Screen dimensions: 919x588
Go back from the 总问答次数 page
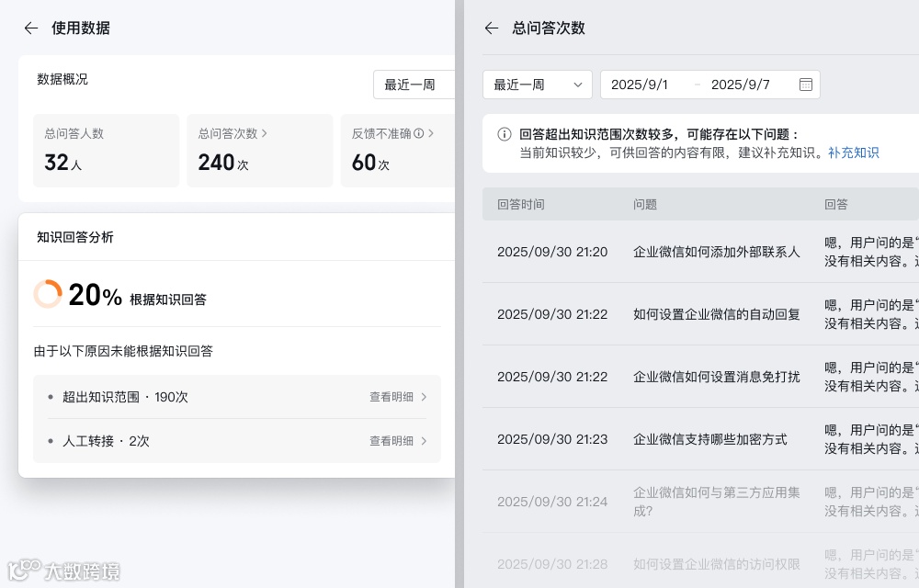(x=492, y=28)
